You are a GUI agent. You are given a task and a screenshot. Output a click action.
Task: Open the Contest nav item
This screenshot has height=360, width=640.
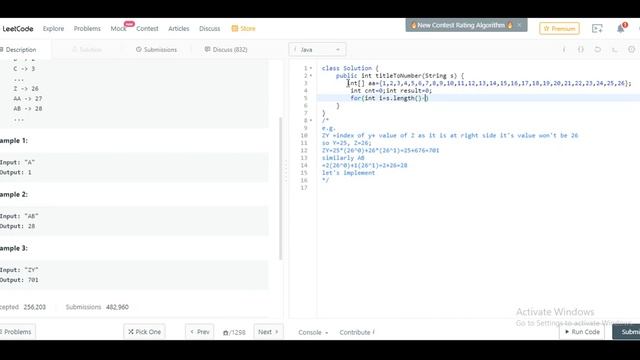pyautogui.click(x=147, y=29)
